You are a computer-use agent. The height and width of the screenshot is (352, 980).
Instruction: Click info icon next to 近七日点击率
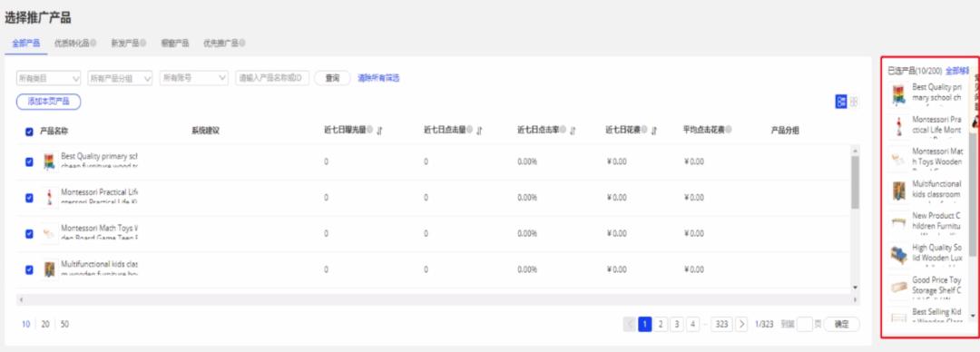tap(563, 130)
